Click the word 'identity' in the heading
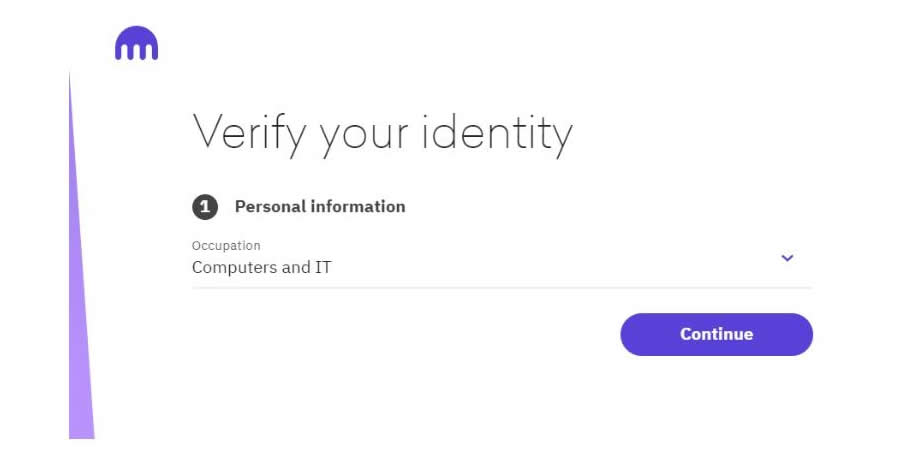 pos(496,134)
